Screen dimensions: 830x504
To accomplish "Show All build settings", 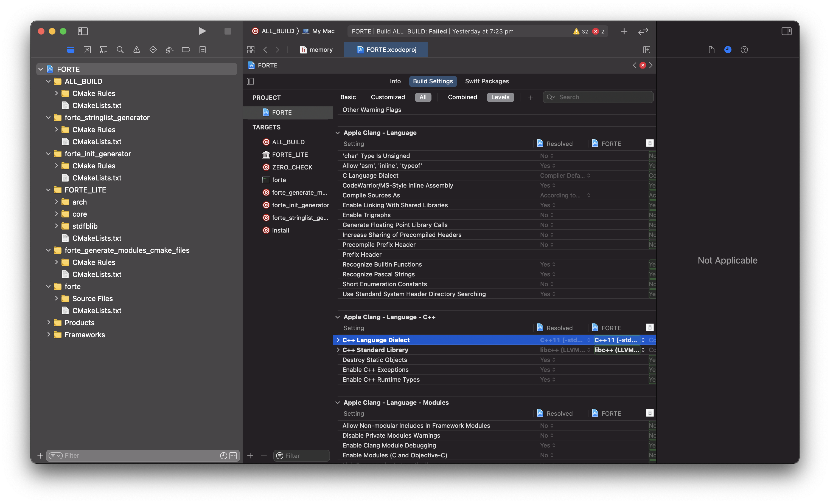I will (x=423, y=97).
